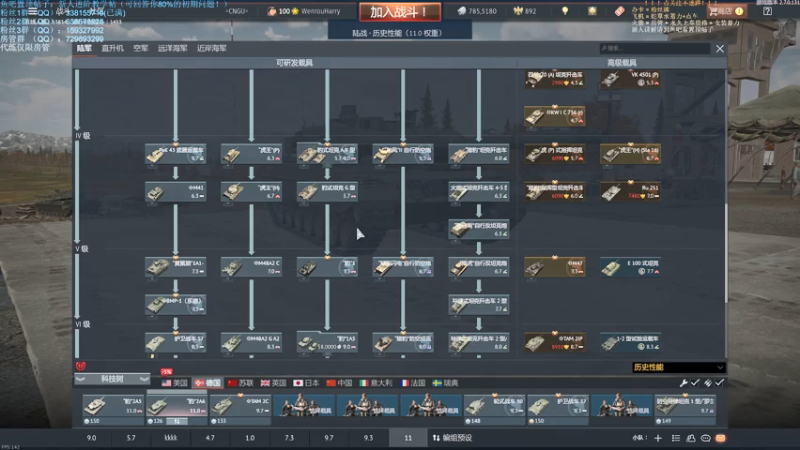The width and height of the screenshot is (800, 450).
Task: Focus the vehicle search field
Action: (655, 48)
